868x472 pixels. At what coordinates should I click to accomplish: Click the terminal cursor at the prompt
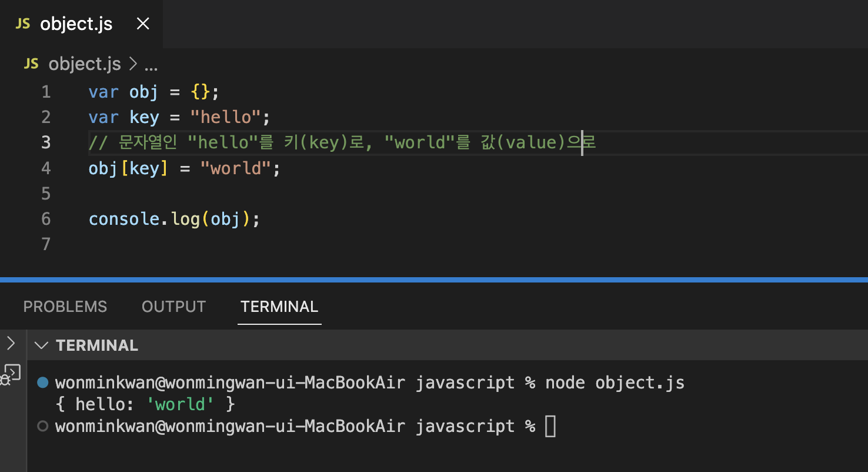click(550, 426)
